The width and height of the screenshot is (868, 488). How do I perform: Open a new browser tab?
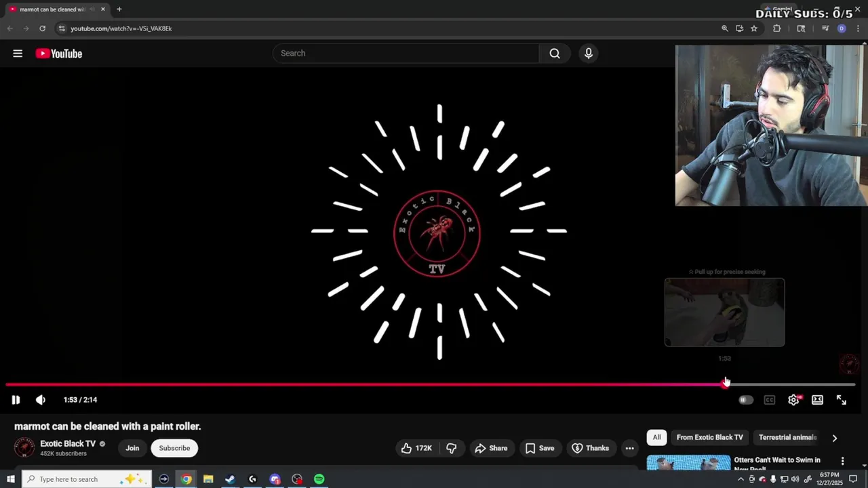pos(119,9)
